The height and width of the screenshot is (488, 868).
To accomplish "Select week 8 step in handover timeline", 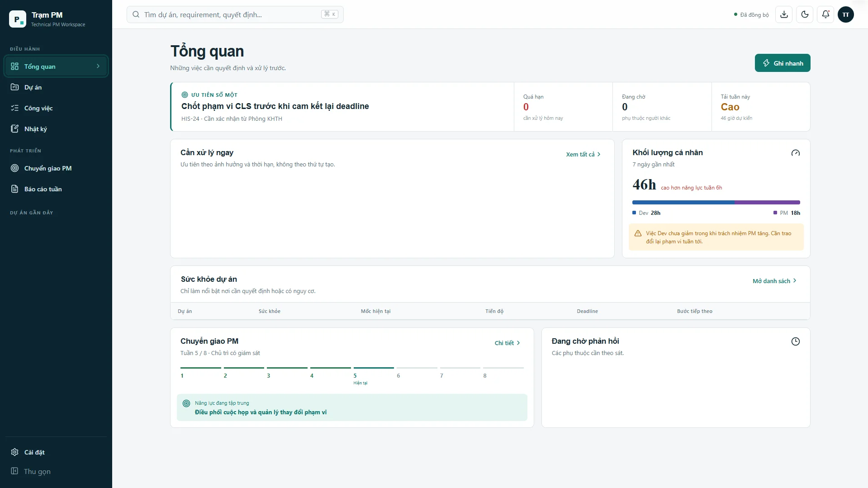I will pos(503,373).
